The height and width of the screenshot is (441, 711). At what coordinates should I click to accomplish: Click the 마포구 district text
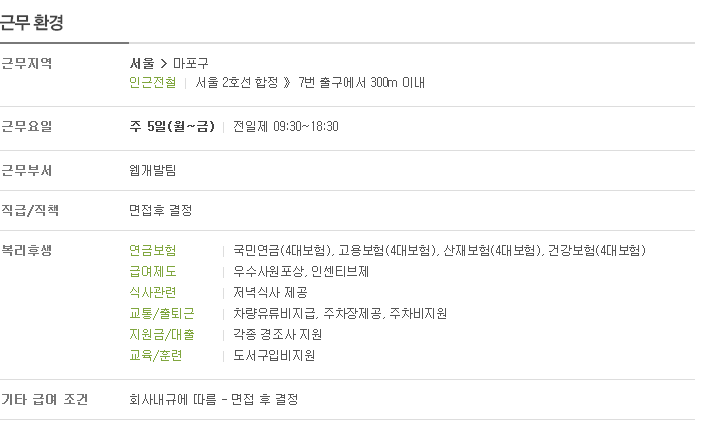coord(190,63)
